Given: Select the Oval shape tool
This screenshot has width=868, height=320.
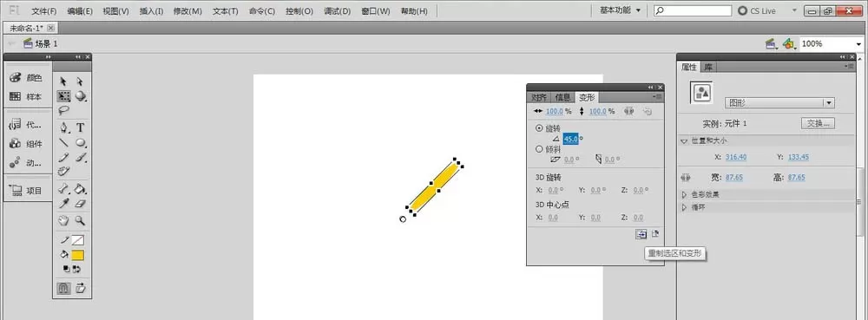Looking at the screenshot, I should (x=81, y=142).
